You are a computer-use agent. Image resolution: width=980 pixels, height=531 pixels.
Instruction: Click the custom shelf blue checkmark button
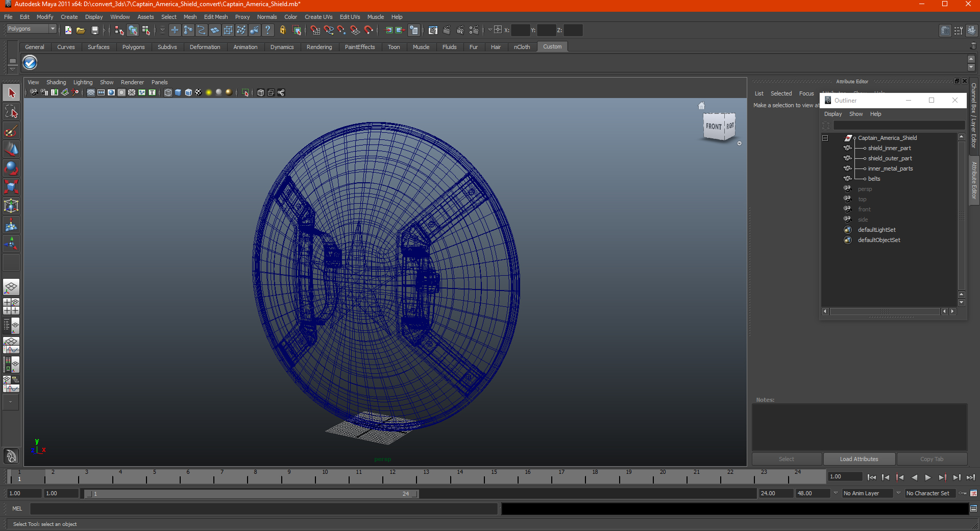(30, 63)
